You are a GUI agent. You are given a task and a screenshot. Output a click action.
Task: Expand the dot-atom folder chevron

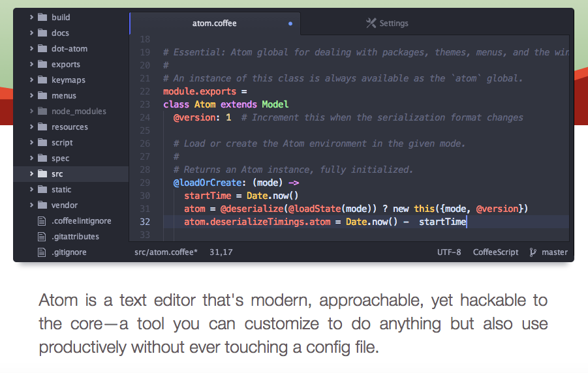(x=31, y=48)
